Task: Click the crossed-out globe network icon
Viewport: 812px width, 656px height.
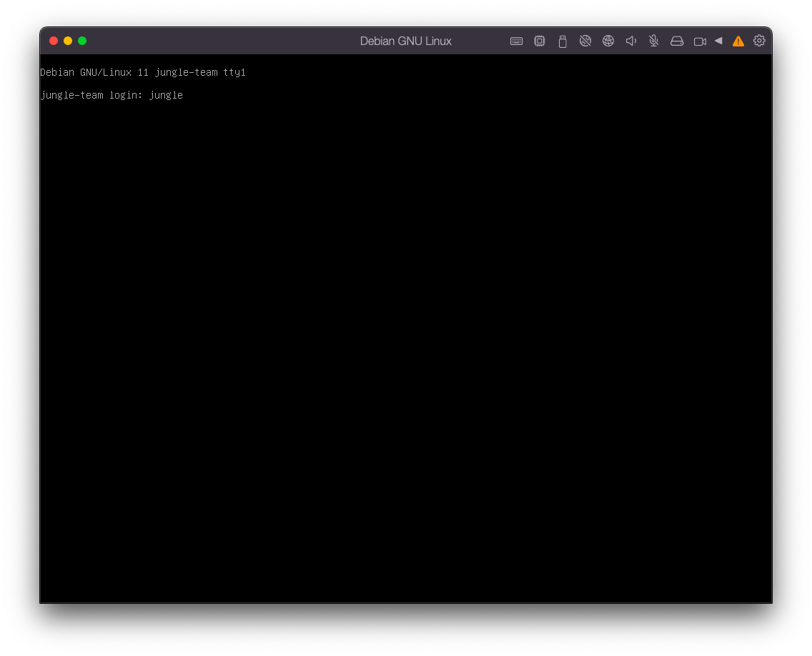Action: click(585, 41)
